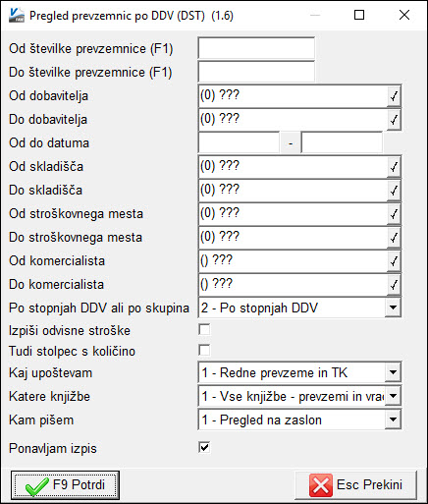Uncheck Ponavljam izpis option

click(204, 447)
